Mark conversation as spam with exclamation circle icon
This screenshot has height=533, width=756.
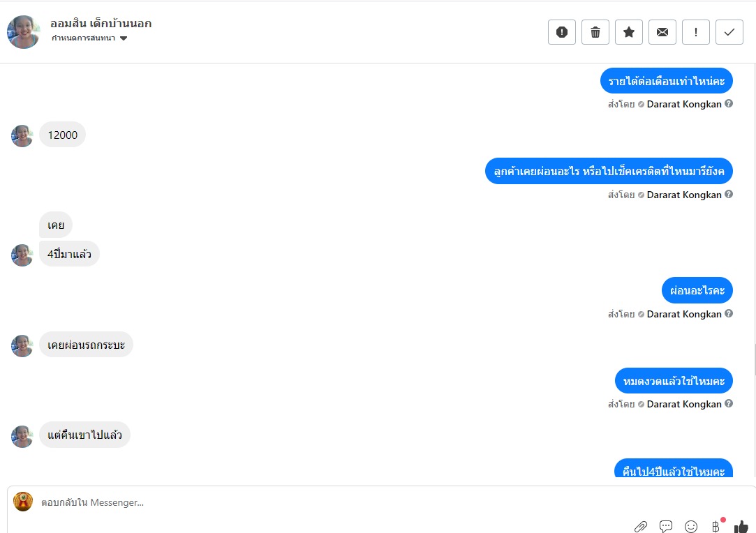pyautogui.click(x=562, y=32)
